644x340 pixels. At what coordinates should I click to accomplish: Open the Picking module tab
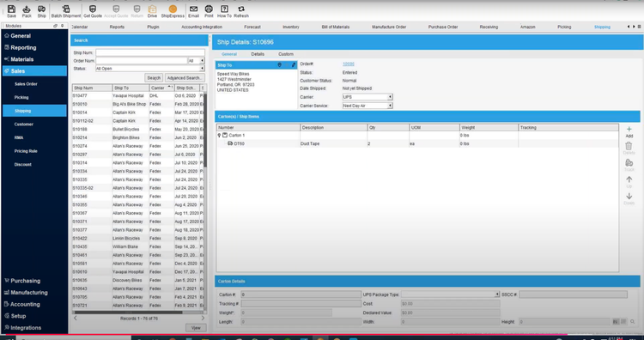click(564, 27)
